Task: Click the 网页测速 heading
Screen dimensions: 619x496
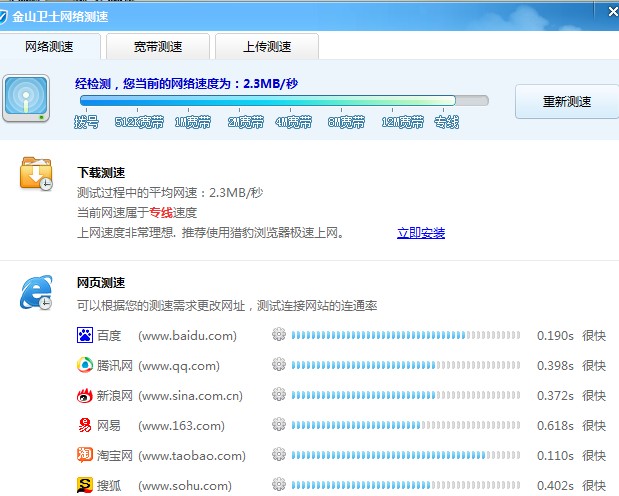Action: [x=101, y=283]
